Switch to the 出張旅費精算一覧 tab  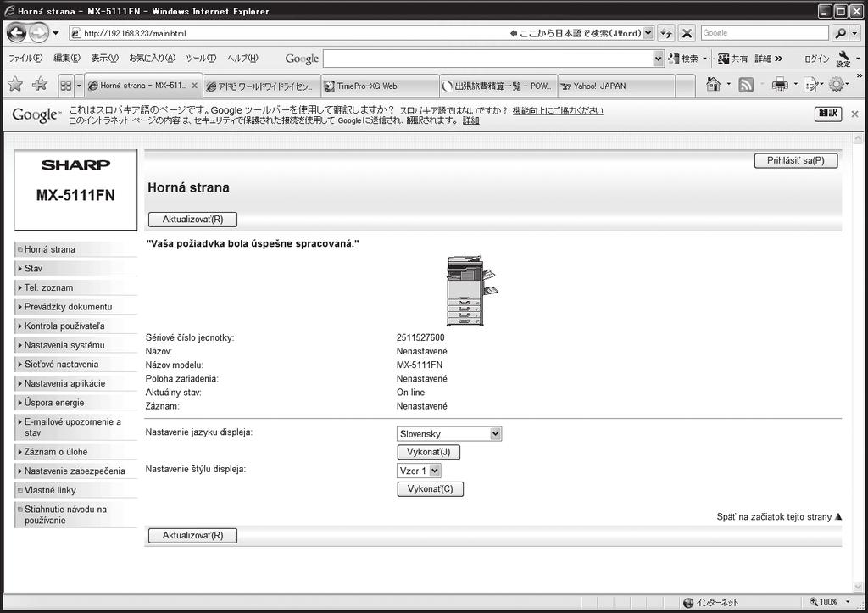[x=498, y=86]
